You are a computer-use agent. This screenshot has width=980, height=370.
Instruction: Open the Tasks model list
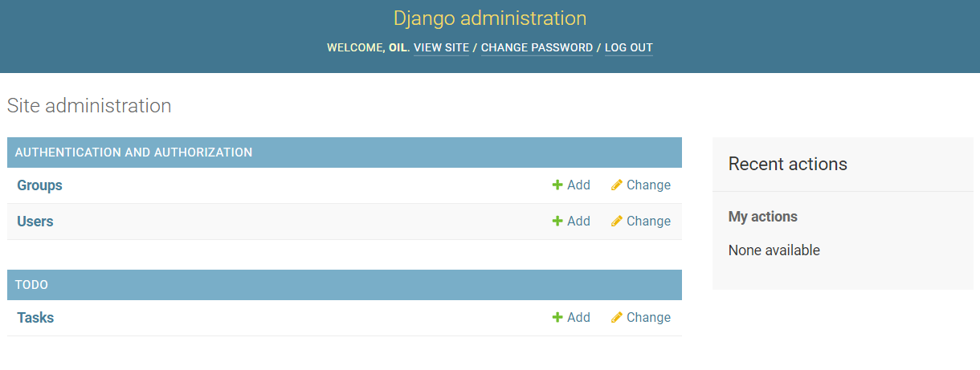pyautogui.click(x=35, y=318)
